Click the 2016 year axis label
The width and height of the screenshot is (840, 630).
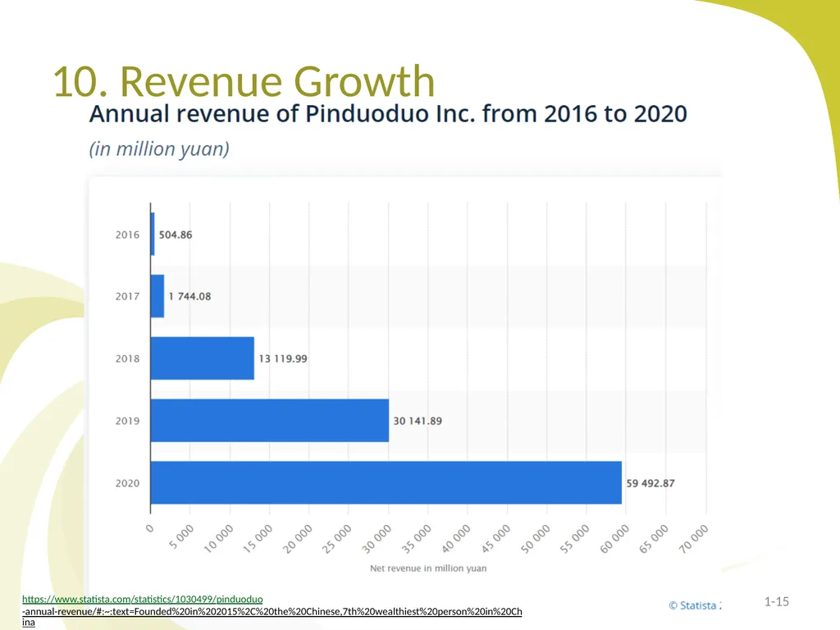[127, 235]
